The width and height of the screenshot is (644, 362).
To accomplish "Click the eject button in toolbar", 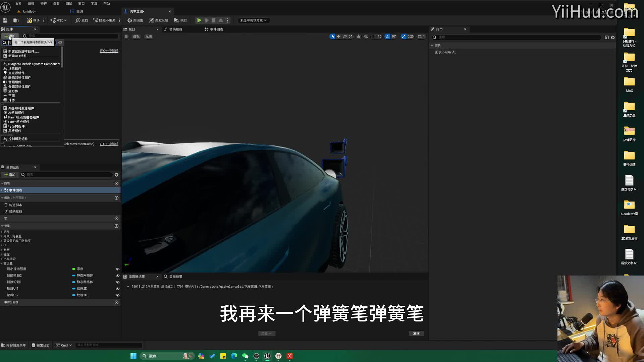I will (x=221, y=20).
